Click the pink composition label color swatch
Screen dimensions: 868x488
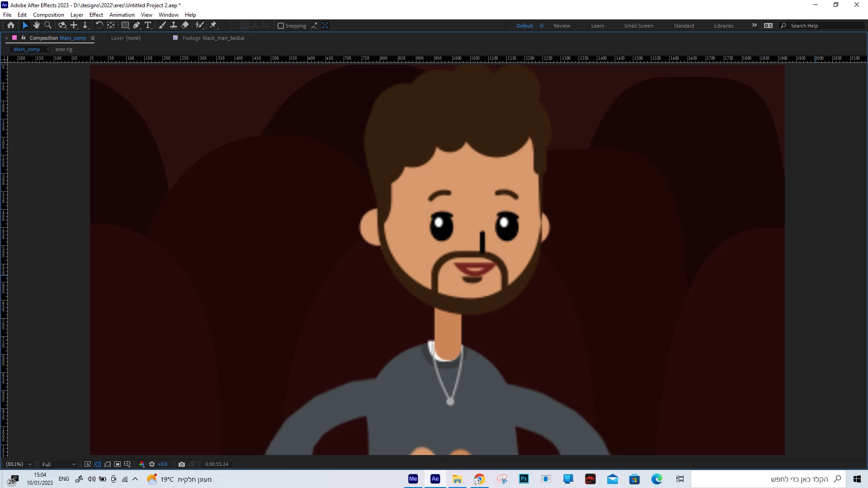tap(14, 38)
